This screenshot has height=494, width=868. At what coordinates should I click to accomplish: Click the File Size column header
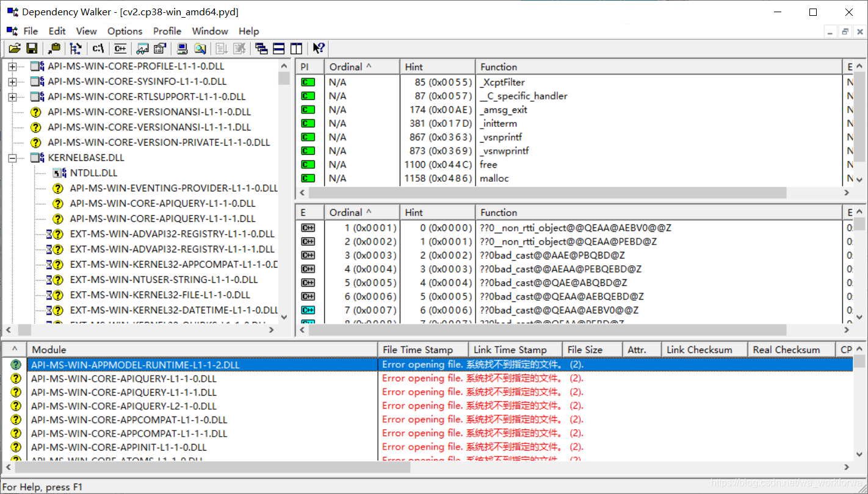tap(593, 349)
